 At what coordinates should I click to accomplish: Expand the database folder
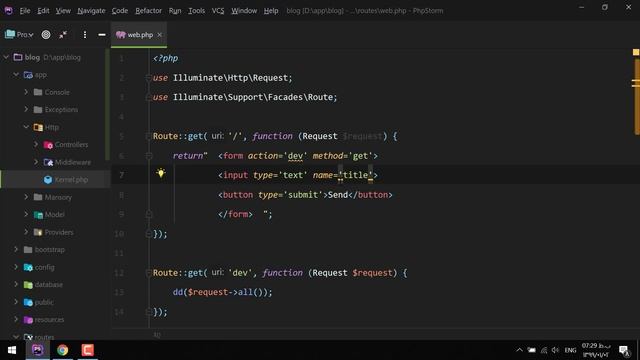[16, 284]
